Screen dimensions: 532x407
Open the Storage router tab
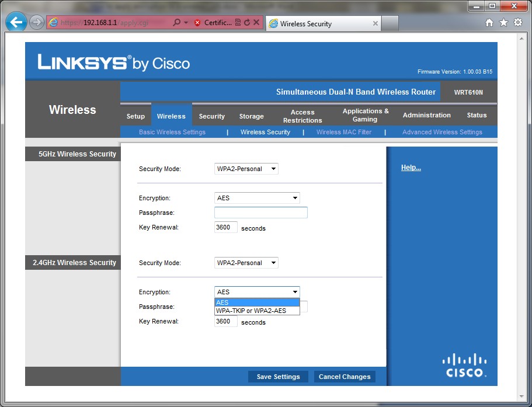tap(252, 116)
